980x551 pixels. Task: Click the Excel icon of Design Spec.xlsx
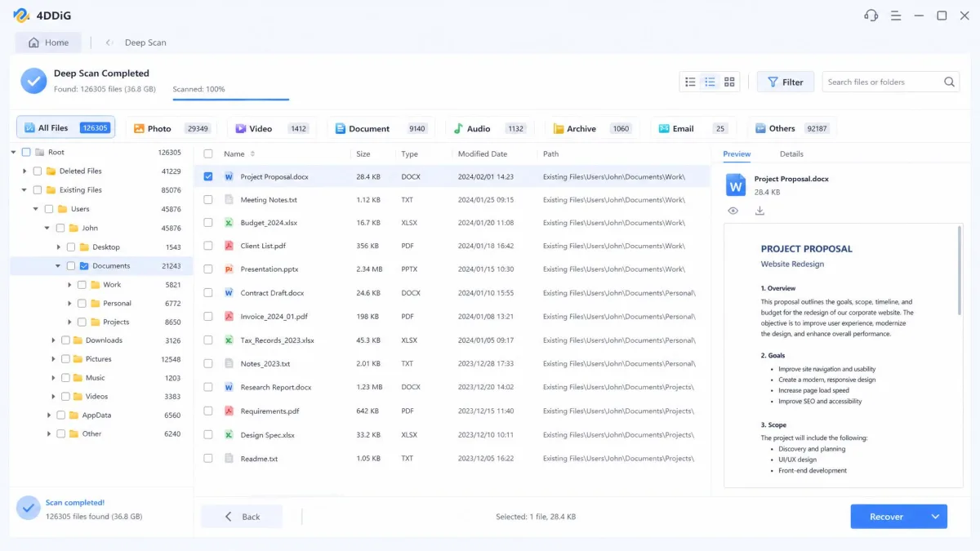point(229,434)
